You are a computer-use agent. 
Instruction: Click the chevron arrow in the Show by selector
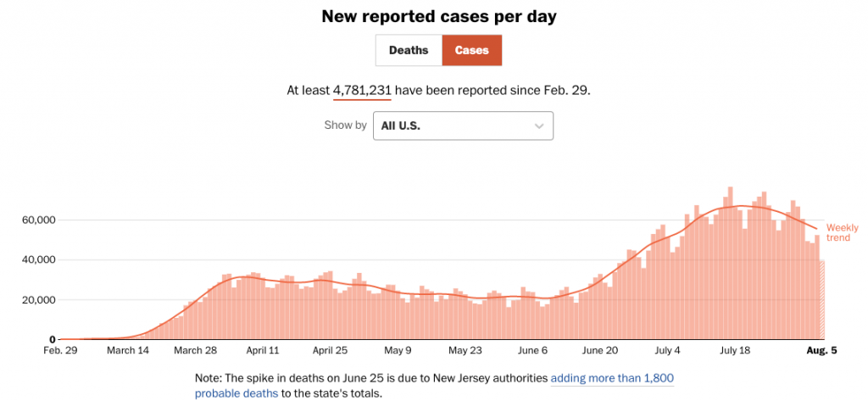538,125
